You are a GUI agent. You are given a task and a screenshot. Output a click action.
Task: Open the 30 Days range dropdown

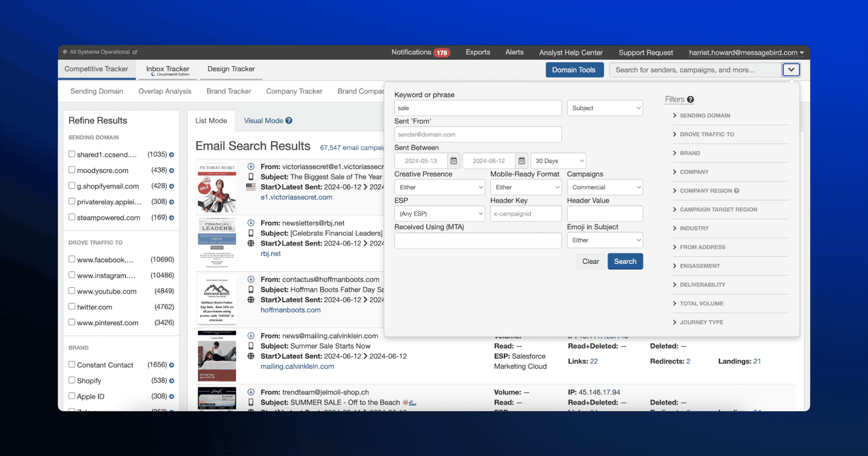(558, 161)
